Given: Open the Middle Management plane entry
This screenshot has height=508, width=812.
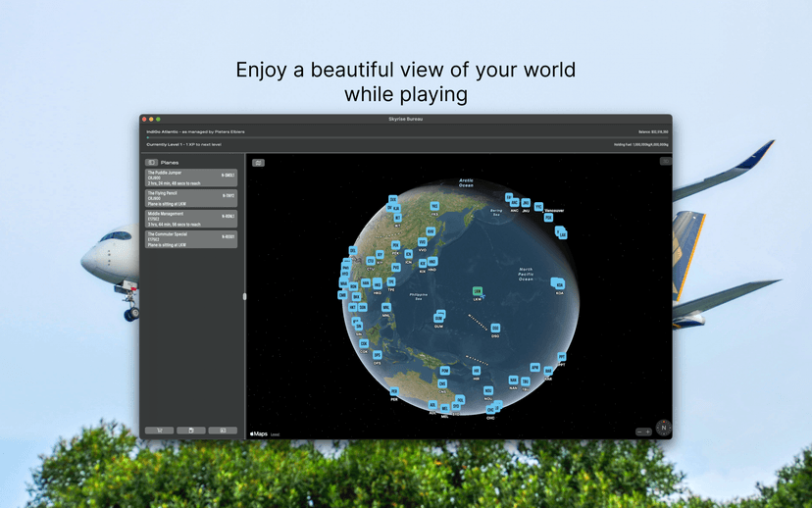Looking at the screenshot, I should click(x=192, y=219).
